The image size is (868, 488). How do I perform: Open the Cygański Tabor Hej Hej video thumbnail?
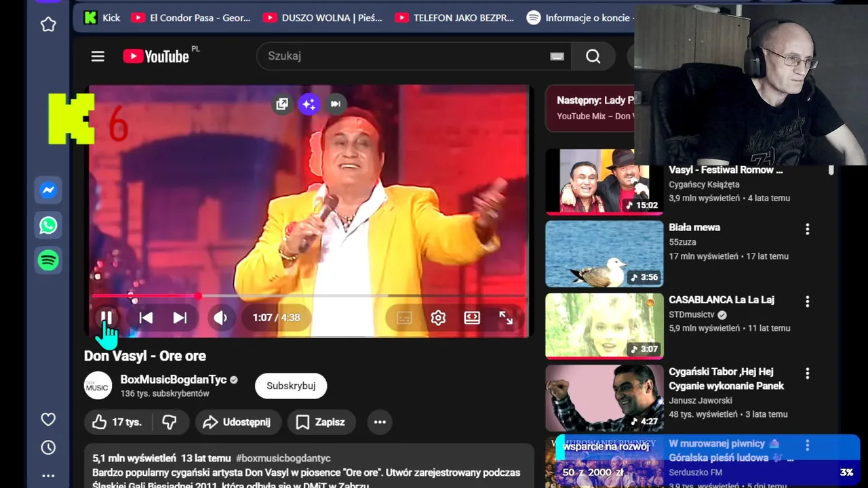[604, 398]
